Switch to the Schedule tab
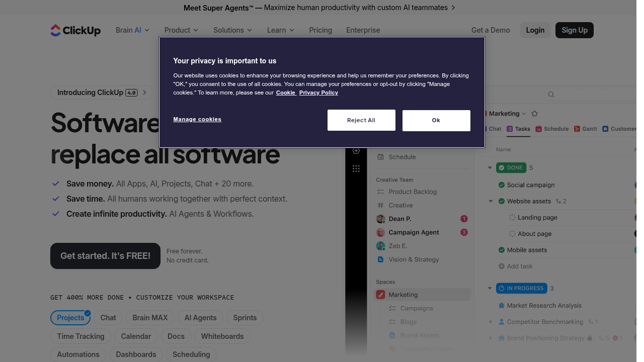 pyautogui.click(x=552, y=129)
